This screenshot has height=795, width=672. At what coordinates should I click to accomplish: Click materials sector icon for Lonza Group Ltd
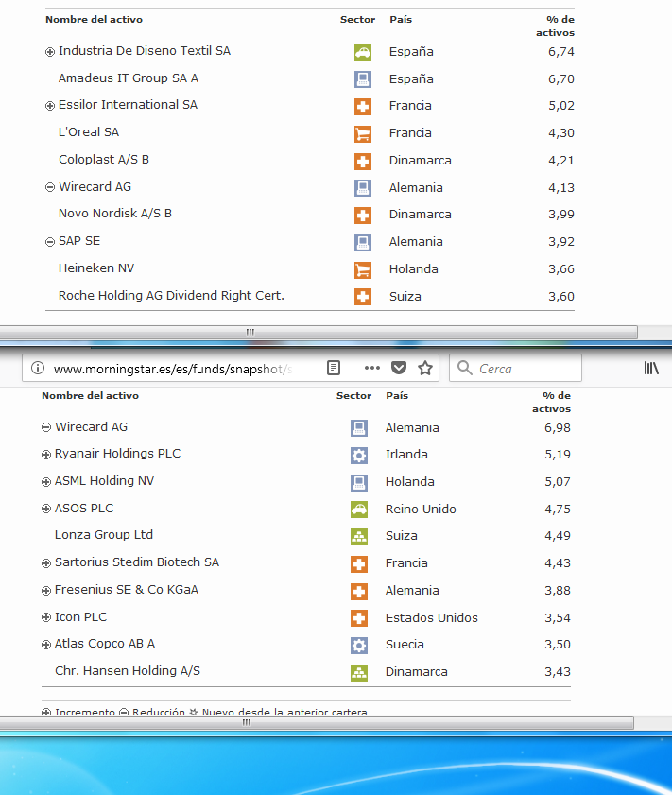(x=359, y=536)
